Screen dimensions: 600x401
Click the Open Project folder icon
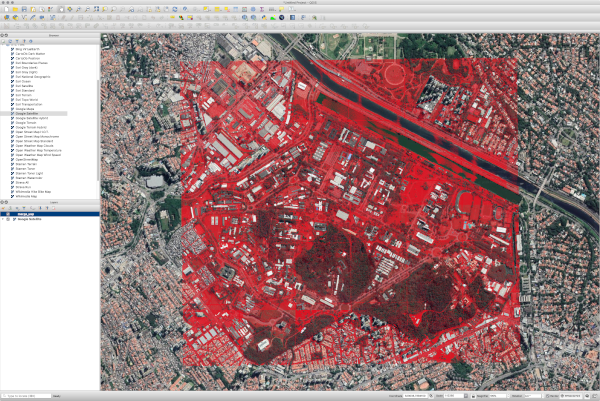[x=14, y=9]
